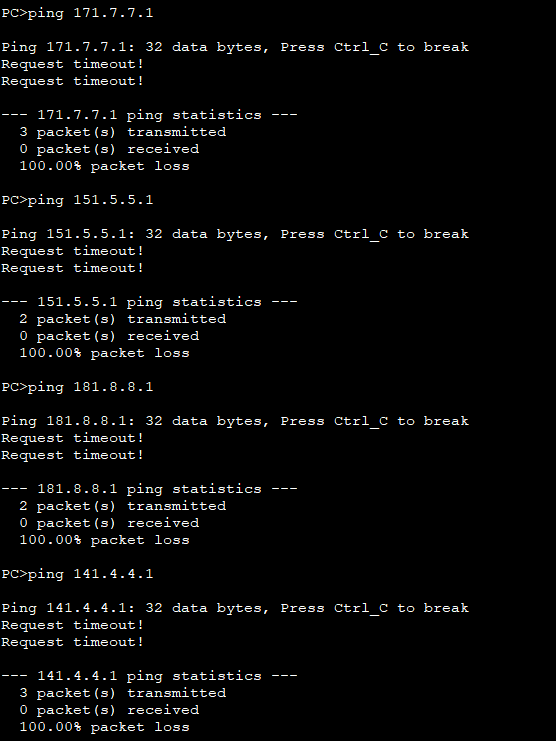Click the 'Ping 151.5.5.1: 32 data bytes' line
Screen dimensions: 556x741
[x=235, y=234]
